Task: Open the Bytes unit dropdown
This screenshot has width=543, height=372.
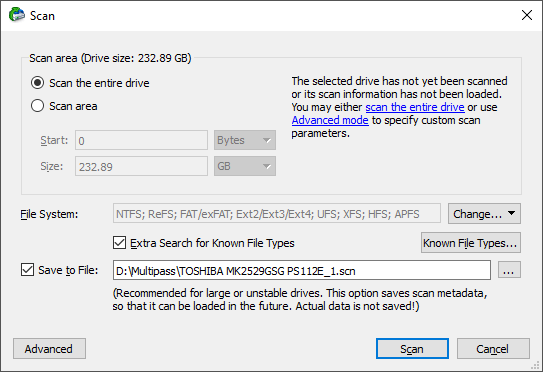Action: pyautogui.click(x=245, y=140)
